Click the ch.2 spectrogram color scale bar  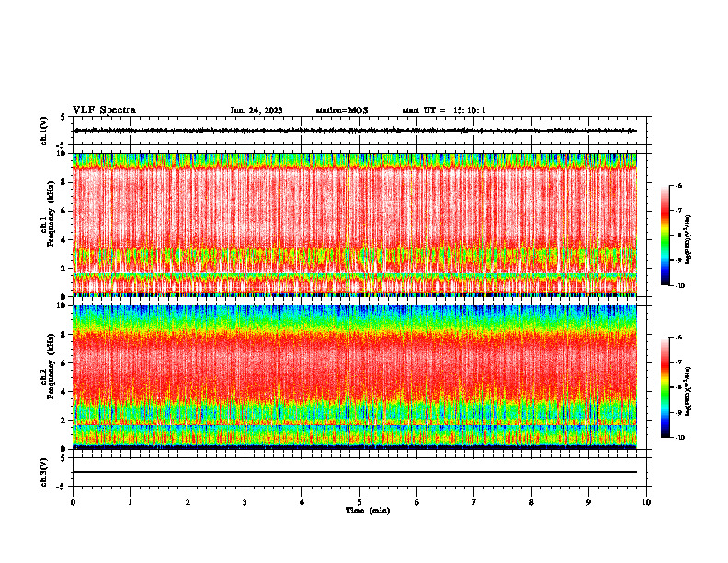[x=665, y=387]
